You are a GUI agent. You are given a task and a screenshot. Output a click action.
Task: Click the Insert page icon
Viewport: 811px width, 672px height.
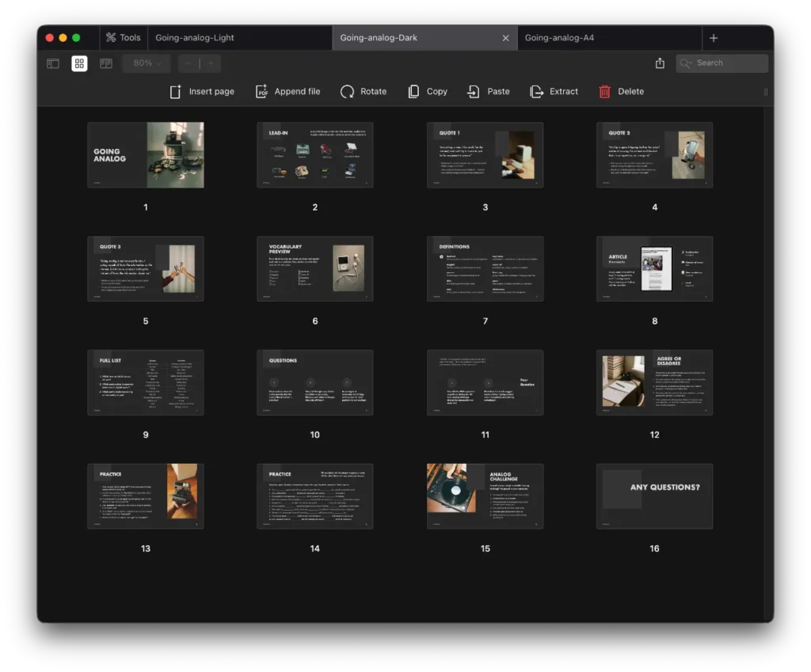[x=176, y=92]
